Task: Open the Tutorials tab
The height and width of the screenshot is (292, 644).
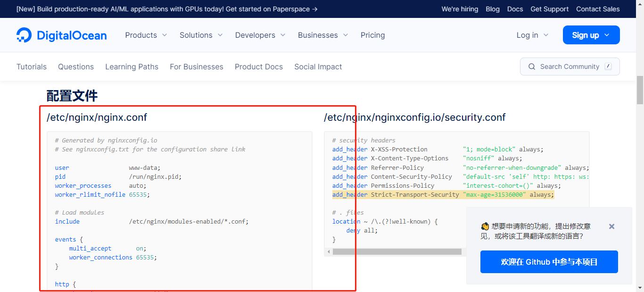Action: (32, 67)
